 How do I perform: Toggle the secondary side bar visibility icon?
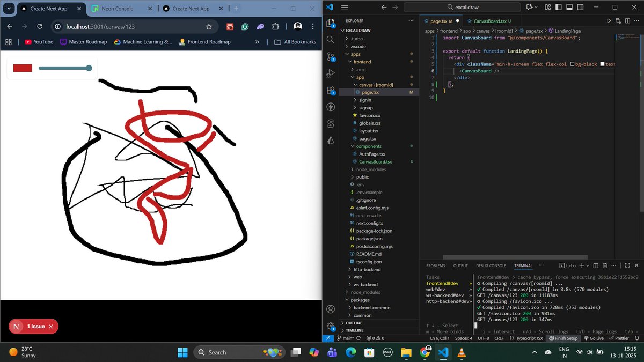580,6
